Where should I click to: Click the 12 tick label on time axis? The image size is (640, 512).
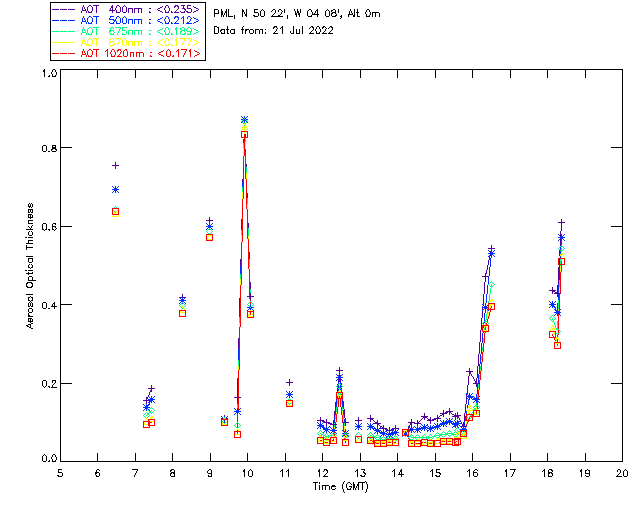pos(322,474)
